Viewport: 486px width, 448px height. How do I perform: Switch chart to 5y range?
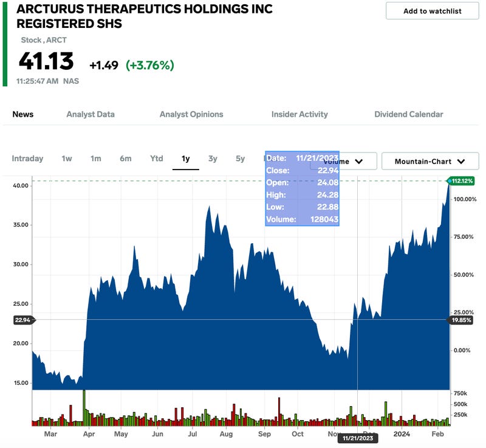(x=241, y=159)
